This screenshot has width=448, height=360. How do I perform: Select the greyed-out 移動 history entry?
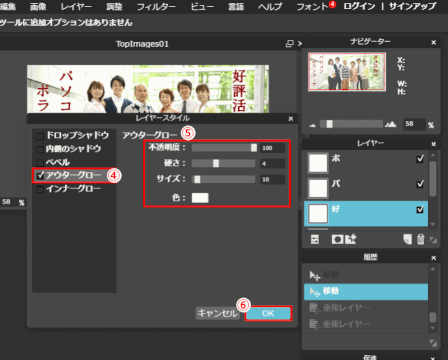click(x=366, y=275)
